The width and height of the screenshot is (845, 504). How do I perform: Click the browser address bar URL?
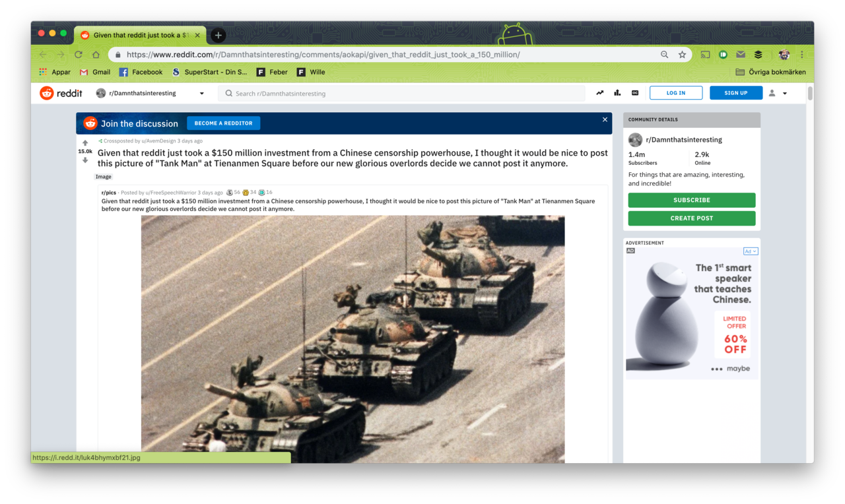[x=323, y=55]
